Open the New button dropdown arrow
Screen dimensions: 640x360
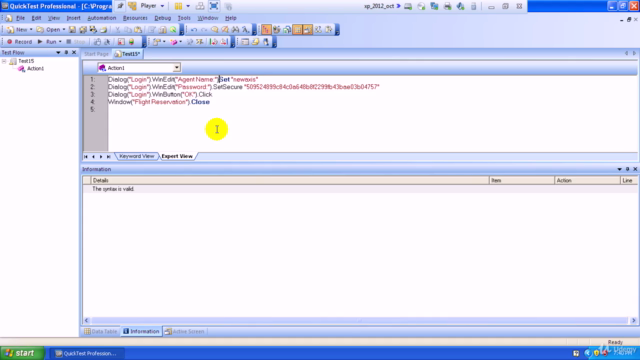click(x=31, y=29)
